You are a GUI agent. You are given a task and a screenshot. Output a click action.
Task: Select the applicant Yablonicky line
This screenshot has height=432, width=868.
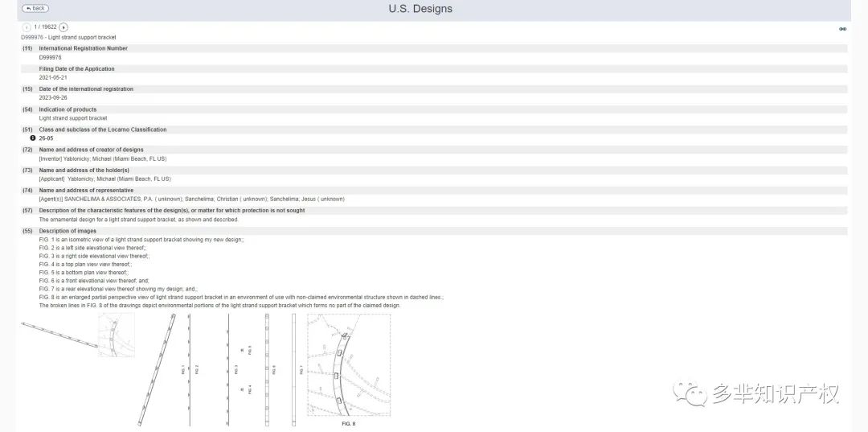coord(104,179)
